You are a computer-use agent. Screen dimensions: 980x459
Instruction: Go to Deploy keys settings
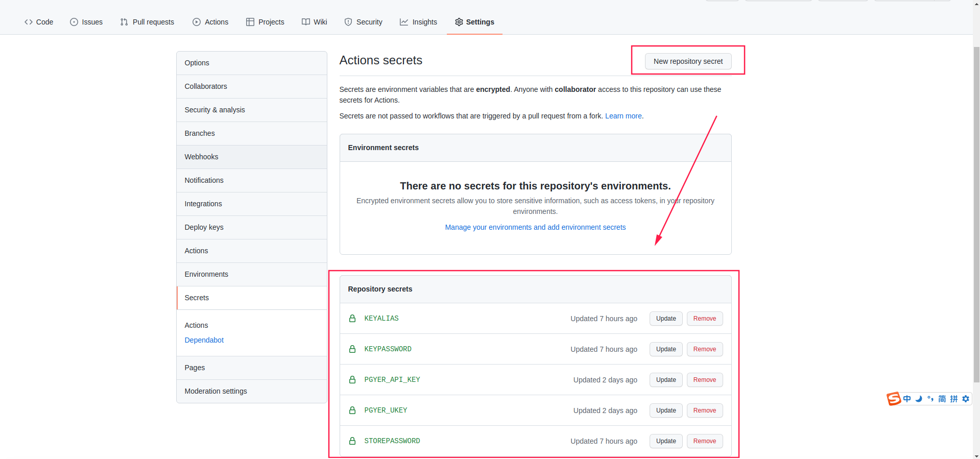click(252, 227)
